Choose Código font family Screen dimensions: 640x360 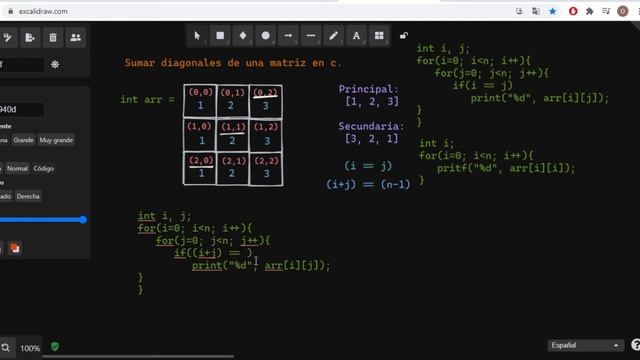(44, 168)
